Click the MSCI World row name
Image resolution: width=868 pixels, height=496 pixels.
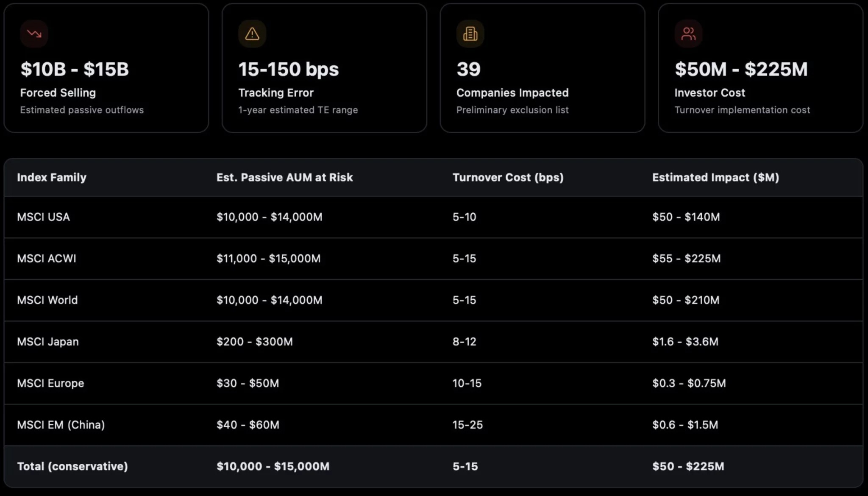(x=47, y=300)
